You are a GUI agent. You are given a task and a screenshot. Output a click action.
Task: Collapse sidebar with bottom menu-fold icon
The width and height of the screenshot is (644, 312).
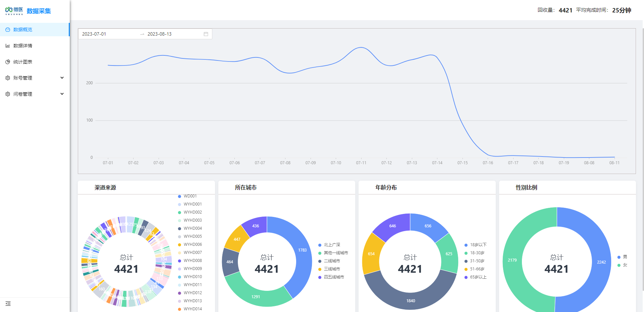coord(8,304)
